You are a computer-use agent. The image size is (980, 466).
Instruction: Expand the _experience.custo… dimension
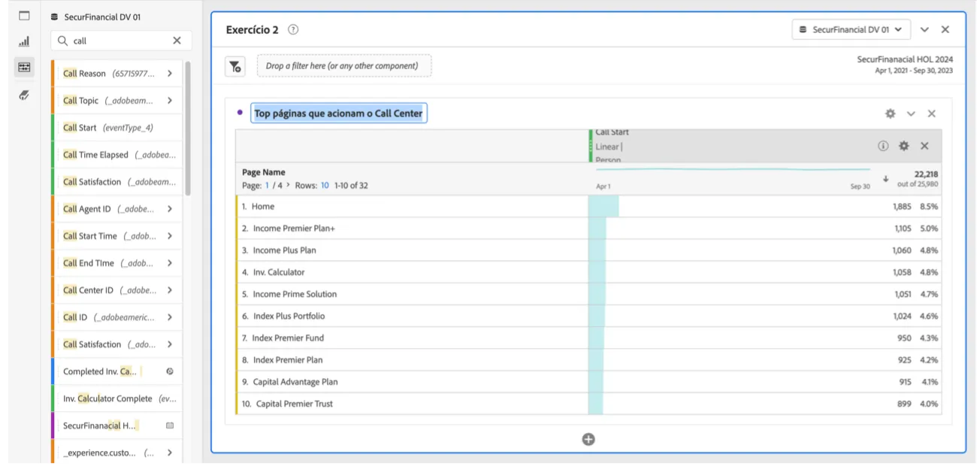click(170, 452)
